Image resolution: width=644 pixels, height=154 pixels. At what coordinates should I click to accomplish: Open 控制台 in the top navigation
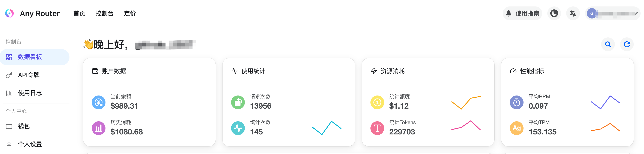pos(104,13)
